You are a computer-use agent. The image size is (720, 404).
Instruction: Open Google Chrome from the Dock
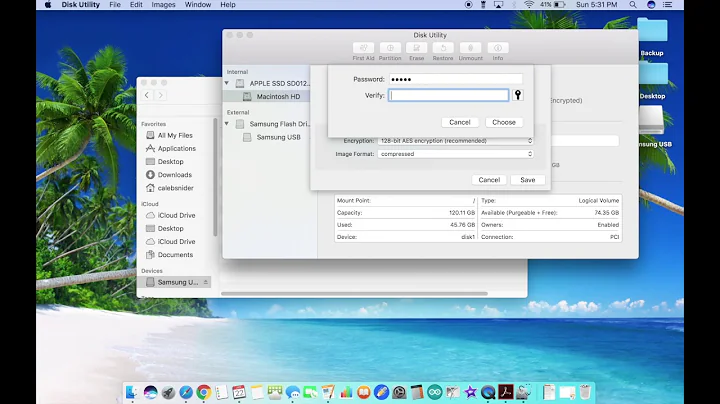[204, 392]
